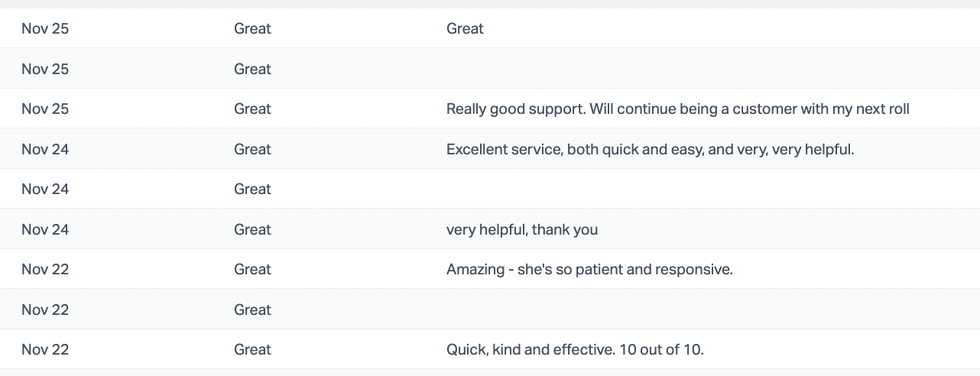Screen dimensions: 980x376
Task: Click the Nov 24 date in the comment-less row
Action: 45,189
